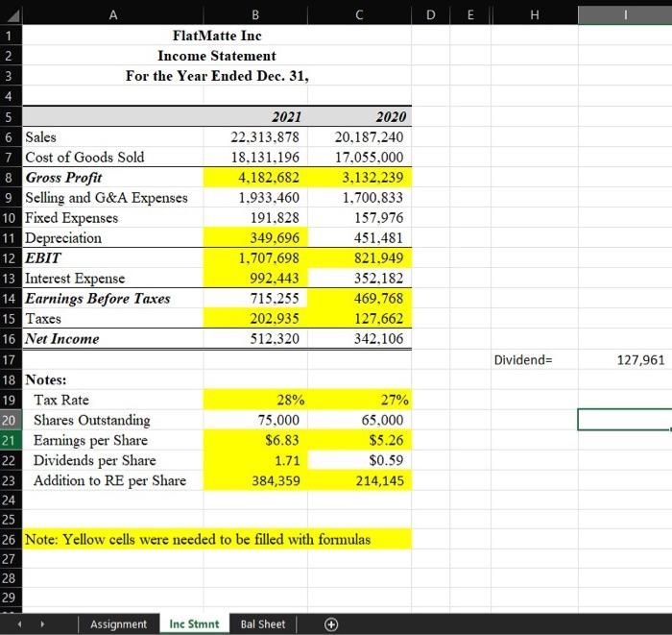Screen dimensions: 672x635
Task: Select the Sales label cell
Action: pos(113,137)
